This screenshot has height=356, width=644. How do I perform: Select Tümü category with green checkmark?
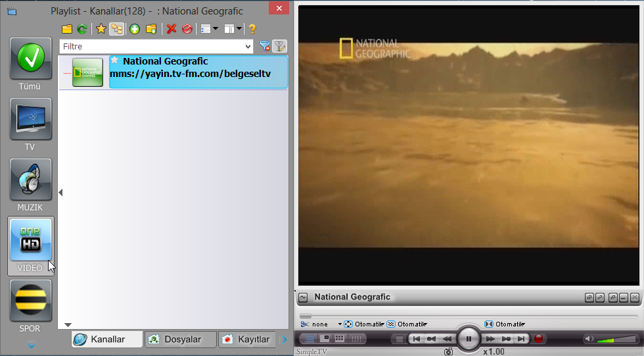[x=30, y=59]
